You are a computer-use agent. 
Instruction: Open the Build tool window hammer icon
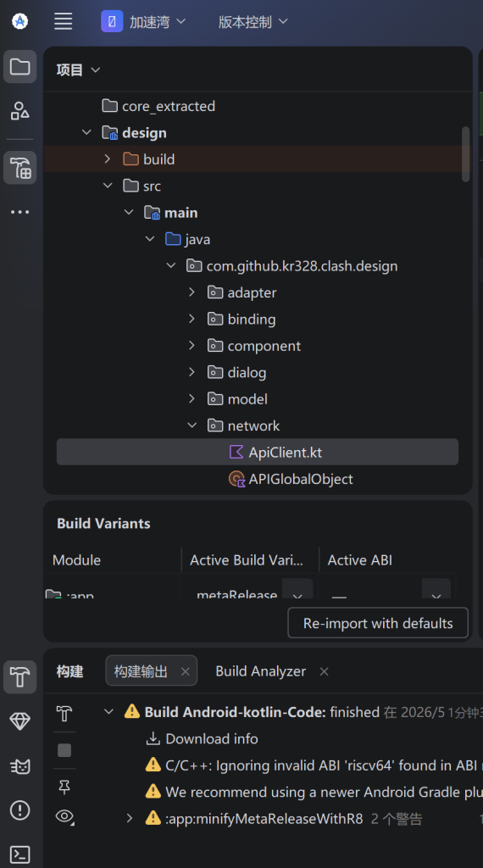click(x=20, y=676)
